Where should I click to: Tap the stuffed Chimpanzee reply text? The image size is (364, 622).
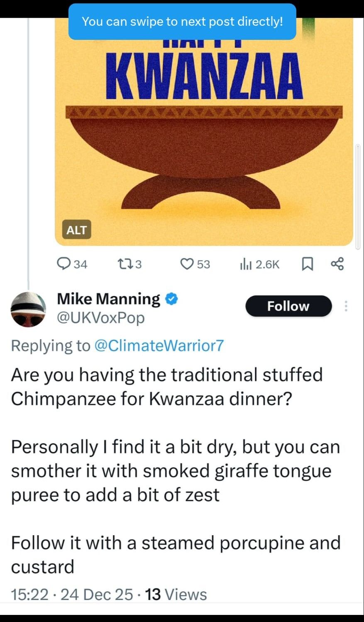point(166,387)
